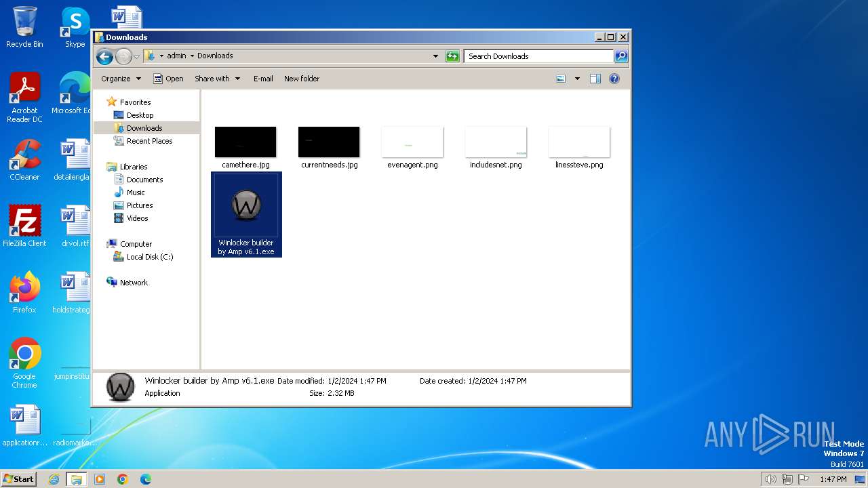Expand the arrow after admin in address bar
Image resolution: width=868 pixels, height=488 pixels.
point(192,56)
